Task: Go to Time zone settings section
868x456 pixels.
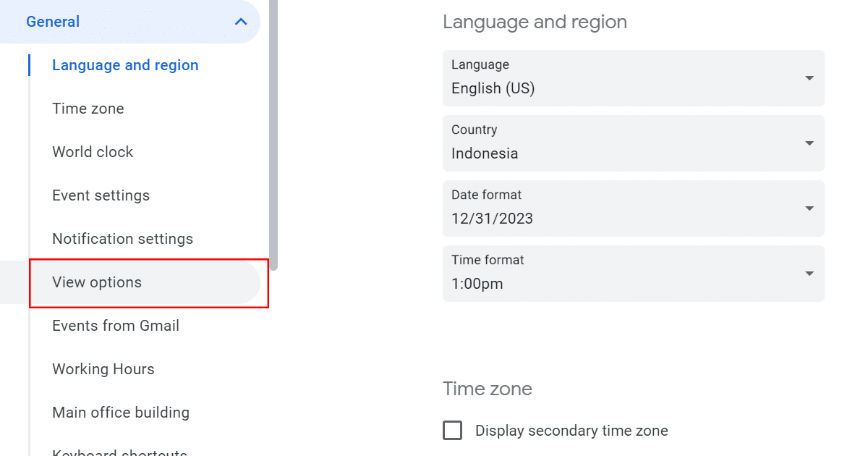Action: [88, 109]
